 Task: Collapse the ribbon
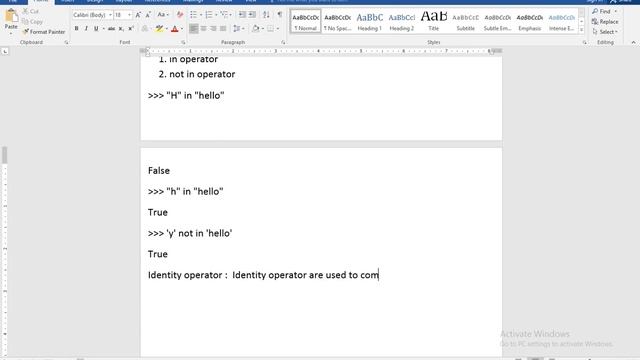click(x=633, y=42)
